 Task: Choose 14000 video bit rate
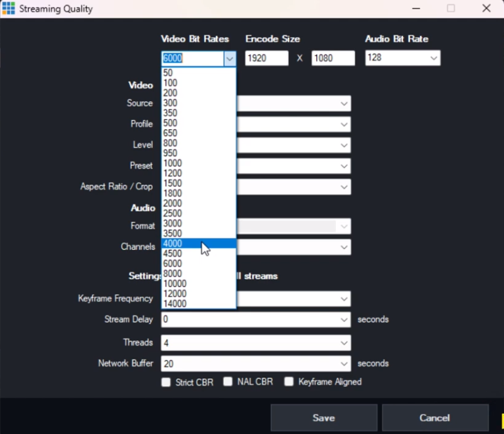pos(199,304)
